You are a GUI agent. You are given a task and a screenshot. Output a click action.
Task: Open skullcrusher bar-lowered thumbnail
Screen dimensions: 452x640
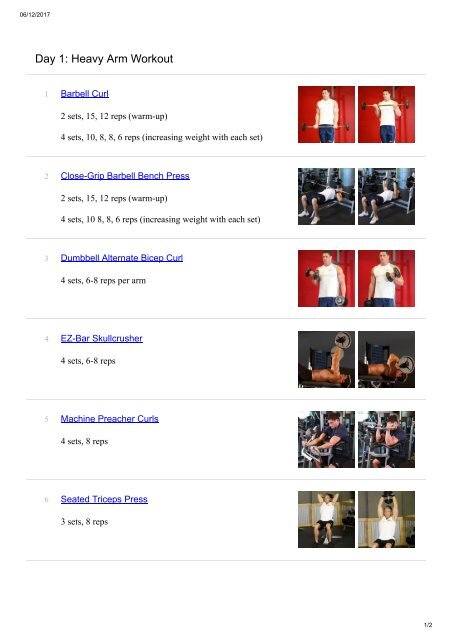click(x=386, y=359)
